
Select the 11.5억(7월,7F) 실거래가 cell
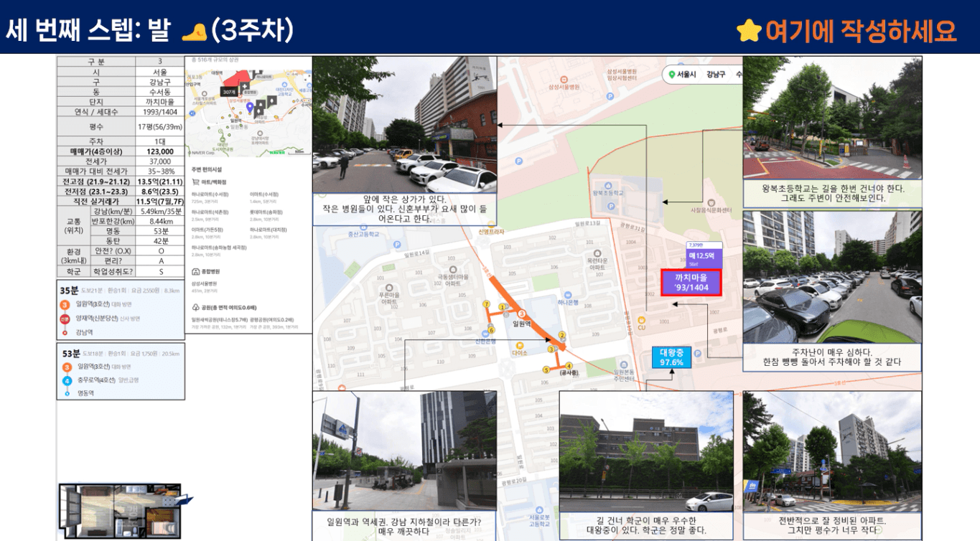160,202
